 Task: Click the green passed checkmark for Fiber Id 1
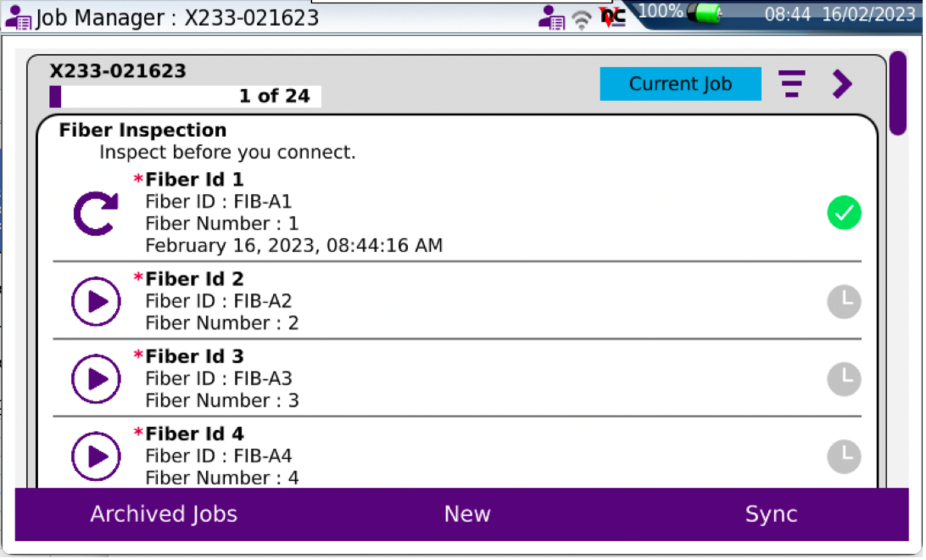point(844,213)
